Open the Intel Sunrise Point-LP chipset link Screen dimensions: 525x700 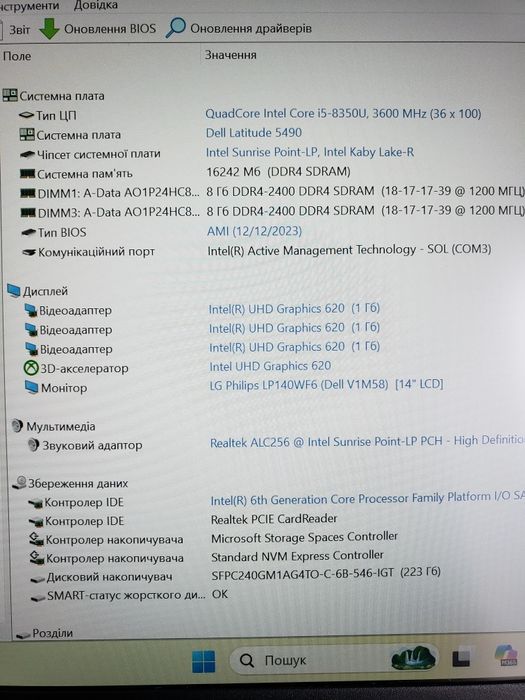coord(310,152)
